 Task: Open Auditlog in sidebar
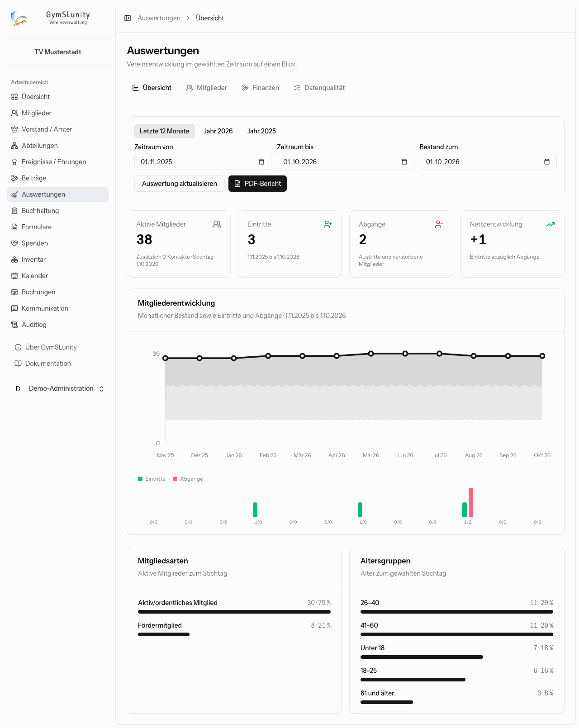pos(58,325)
